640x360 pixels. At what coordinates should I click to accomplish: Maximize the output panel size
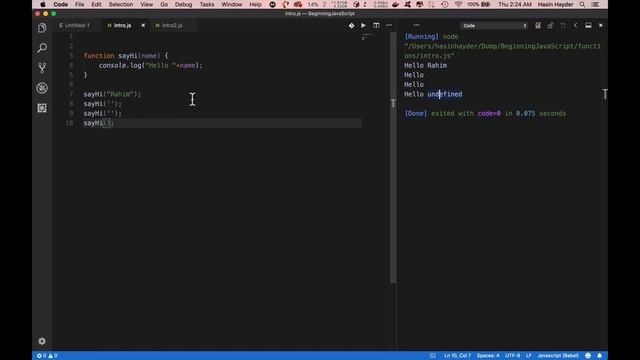(588, 25)
